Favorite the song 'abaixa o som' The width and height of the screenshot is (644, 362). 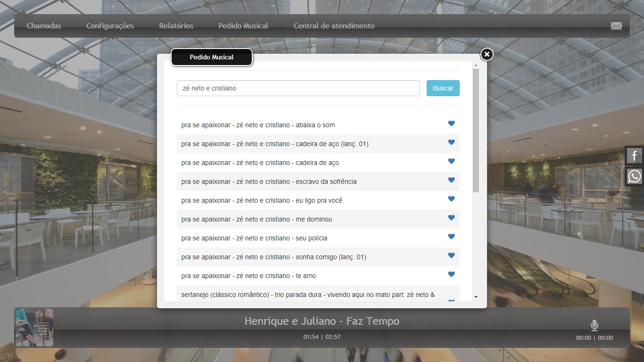(x=451, y=123)
